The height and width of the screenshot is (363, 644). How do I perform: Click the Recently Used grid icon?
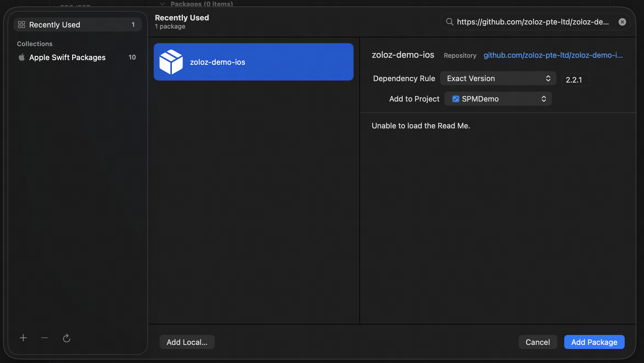pos(22,25)
